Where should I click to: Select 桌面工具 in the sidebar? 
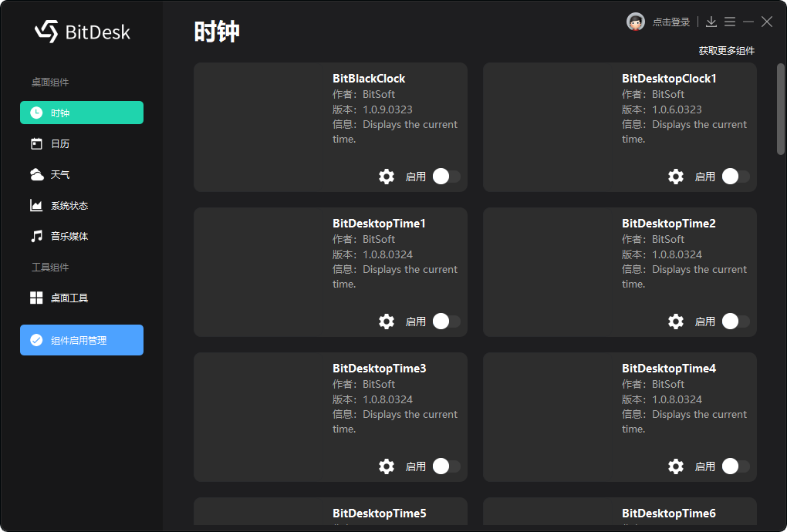point(82,298)
